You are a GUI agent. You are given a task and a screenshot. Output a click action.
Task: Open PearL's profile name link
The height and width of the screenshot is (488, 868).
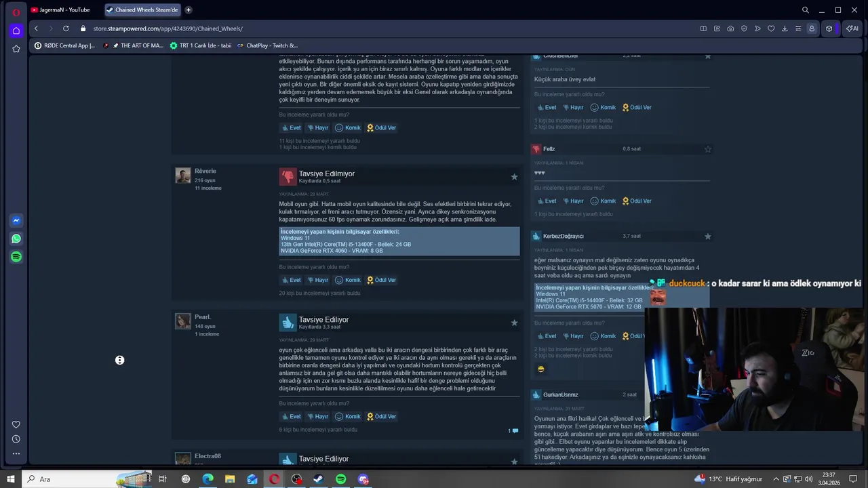pyautogui.click(x=203, y=317)
